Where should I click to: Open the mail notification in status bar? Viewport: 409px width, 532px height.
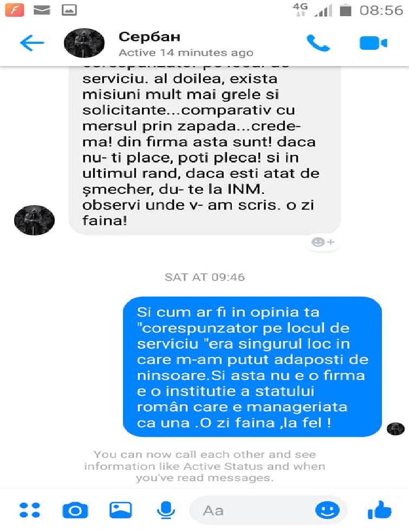(x=42, y=10)
